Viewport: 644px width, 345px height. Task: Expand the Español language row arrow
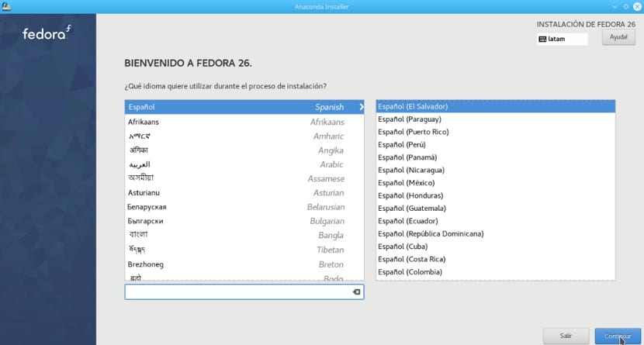pos(361,107)
